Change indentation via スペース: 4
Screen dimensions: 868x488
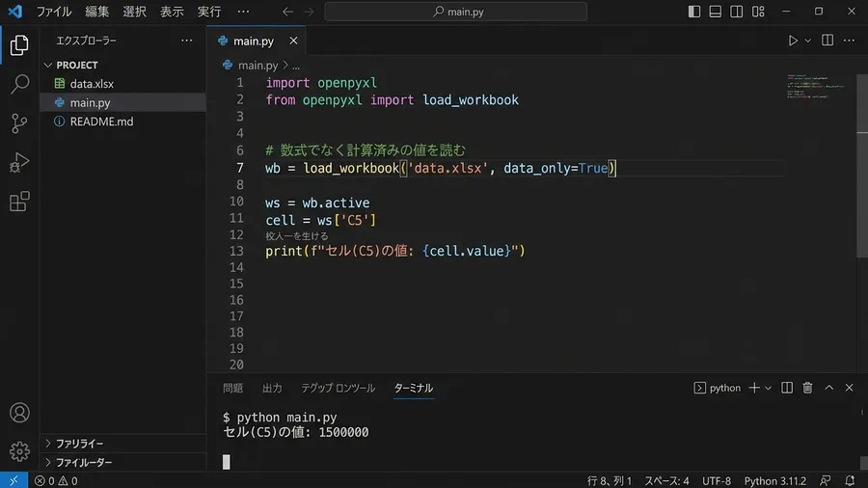(666, 480)
